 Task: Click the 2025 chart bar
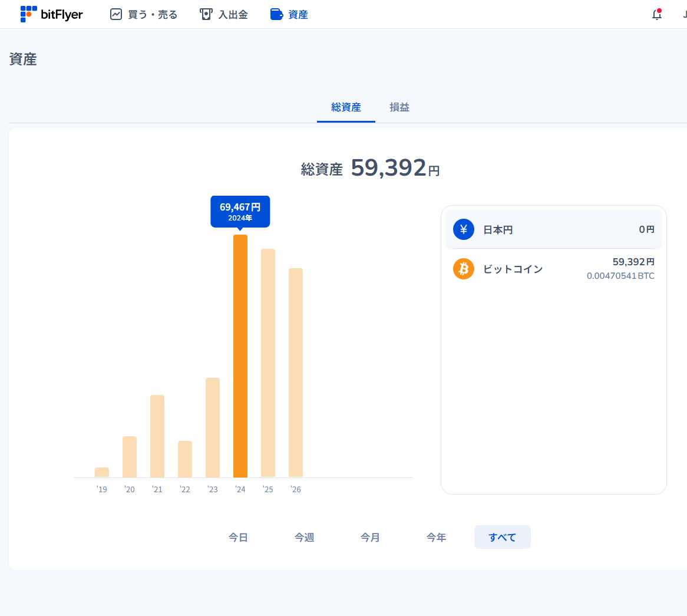268,363
